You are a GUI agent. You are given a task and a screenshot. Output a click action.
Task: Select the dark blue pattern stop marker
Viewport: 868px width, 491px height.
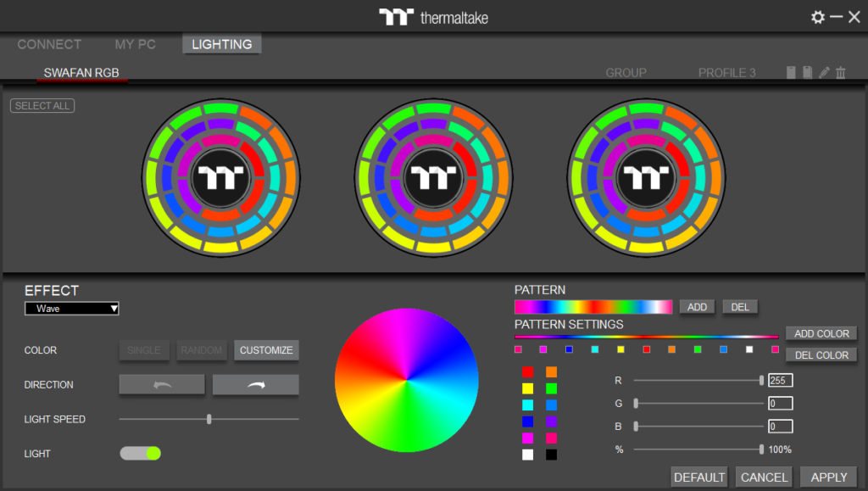pyautogui.click(x=569, y=349)
